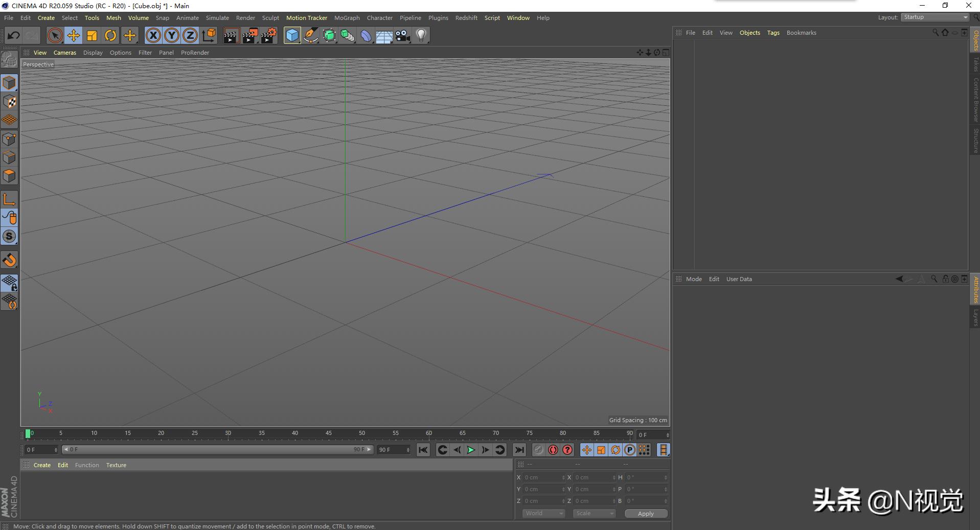The height and width of the screenshot is (530, 980).
Task: Toggle the Y-axis lock
Action: coord(172,36)
